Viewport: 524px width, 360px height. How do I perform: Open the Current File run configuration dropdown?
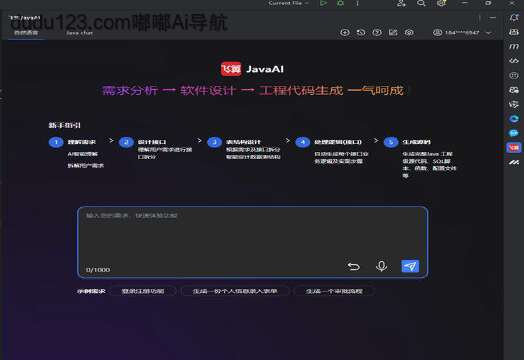(288, 3)
